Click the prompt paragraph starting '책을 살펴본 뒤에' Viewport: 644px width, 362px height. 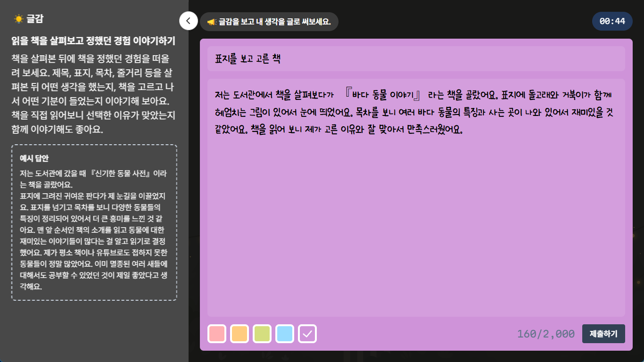tap(93, 94)
